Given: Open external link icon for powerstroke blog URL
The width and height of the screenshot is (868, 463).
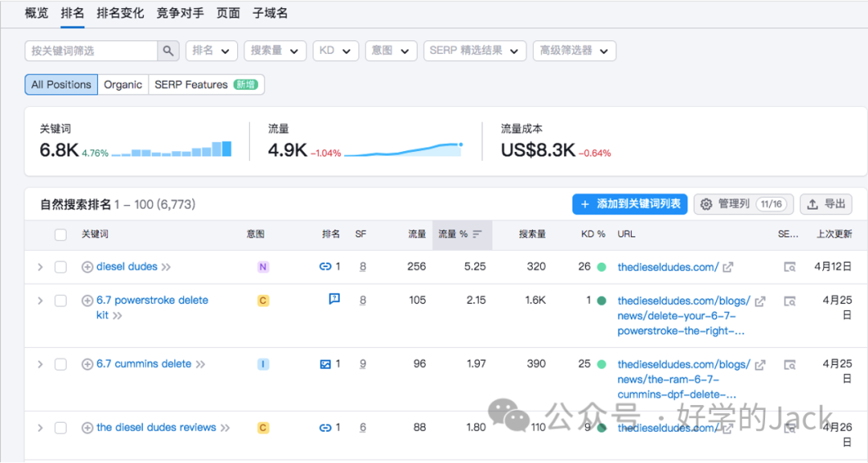Looking at the screenshot, I should (x=760, y=301).
